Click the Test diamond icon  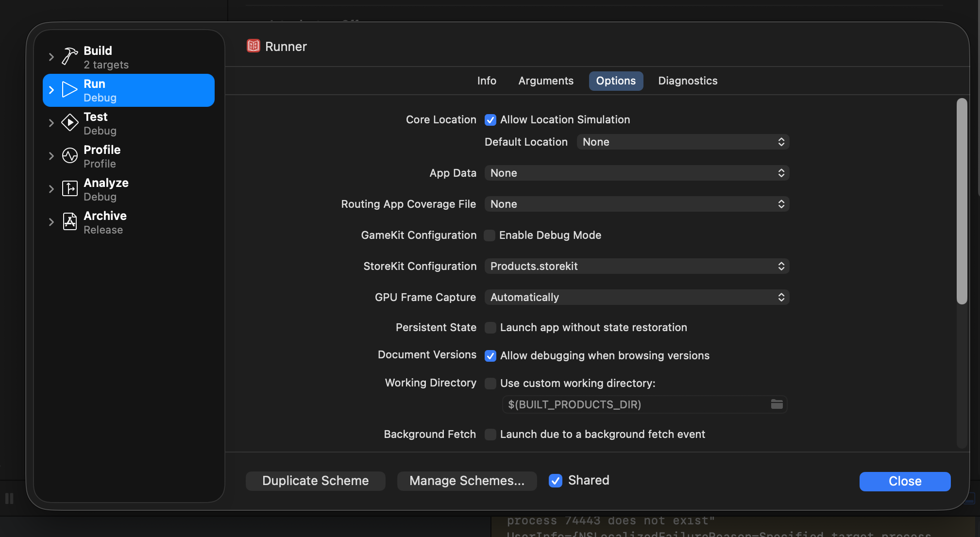(69, 123)
